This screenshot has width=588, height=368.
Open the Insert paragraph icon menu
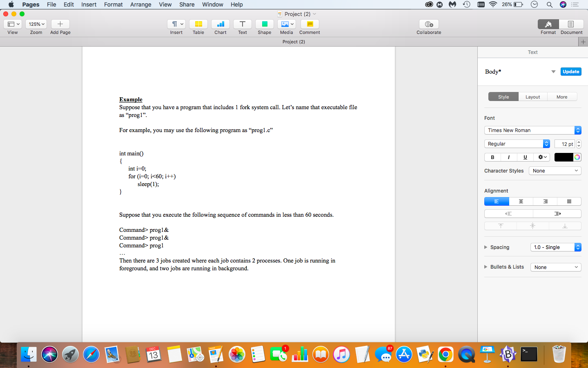click(x=176, y=24)
